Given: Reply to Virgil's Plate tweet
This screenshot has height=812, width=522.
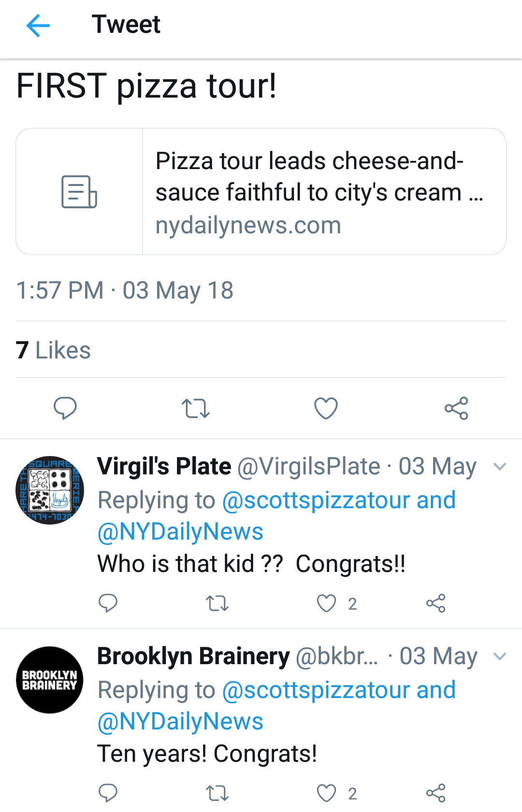Looking at the screenshot, I should point(108,603).
